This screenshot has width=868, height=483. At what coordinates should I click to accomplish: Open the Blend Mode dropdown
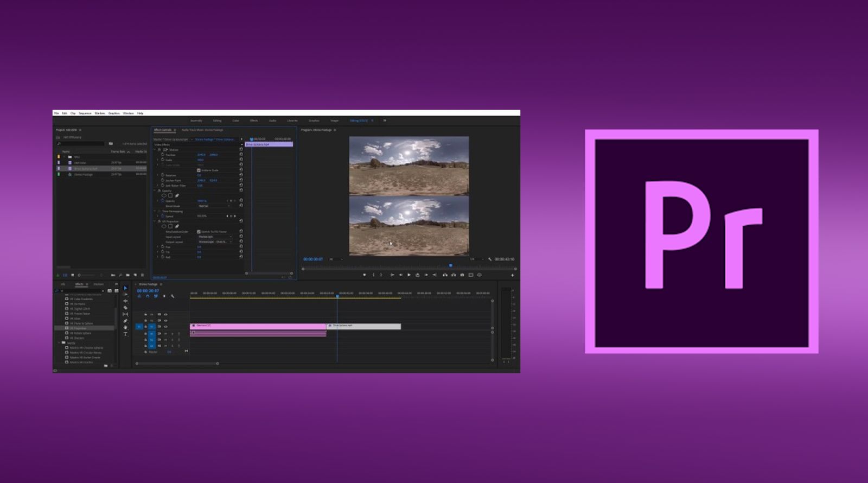click(214, 206)
